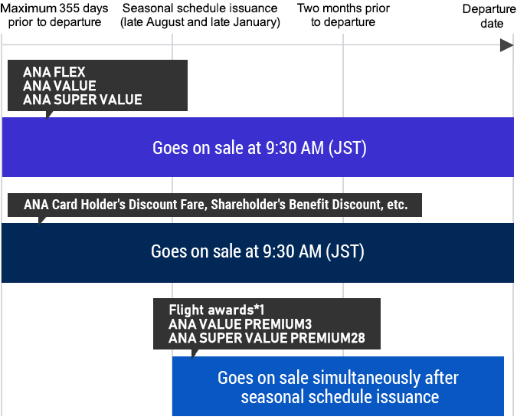Click the "Departure date" label

pos(489,16)
